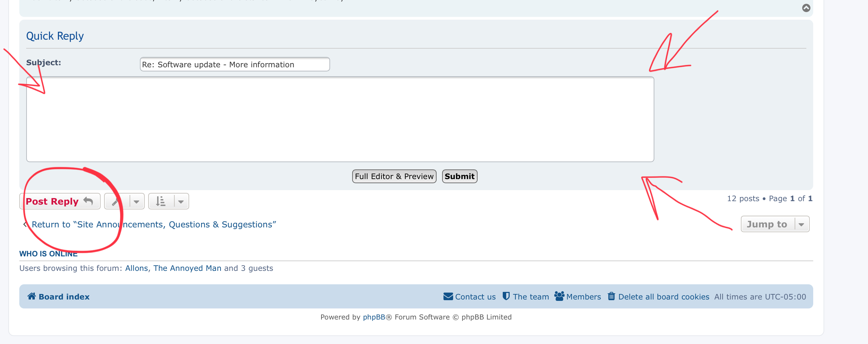Screen dimensions: 868x344
Task: Follow the phpBB link in the footer
Action: (374, 317)
